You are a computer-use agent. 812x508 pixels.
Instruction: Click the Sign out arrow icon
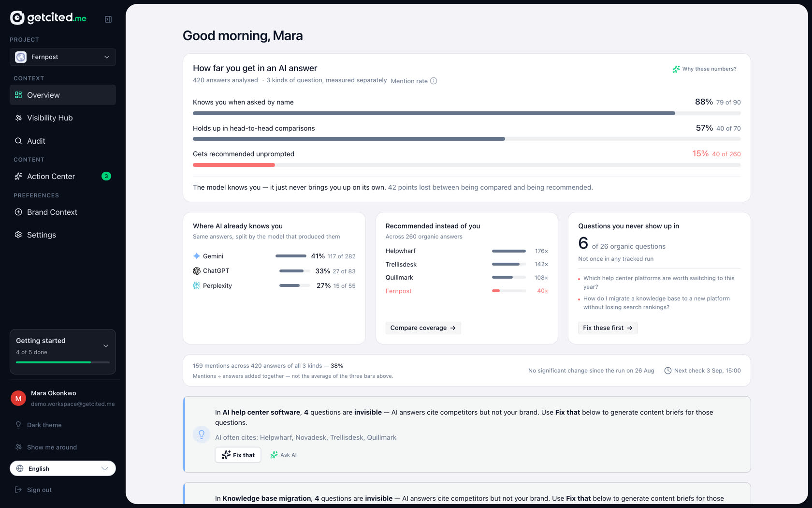[x=18, y=490]
